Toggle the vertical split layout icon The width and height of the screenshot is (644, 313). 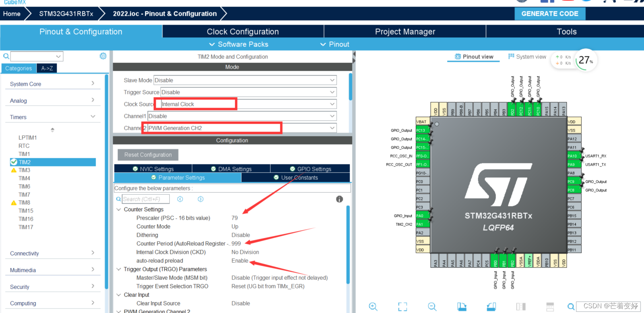coord(521,306)
